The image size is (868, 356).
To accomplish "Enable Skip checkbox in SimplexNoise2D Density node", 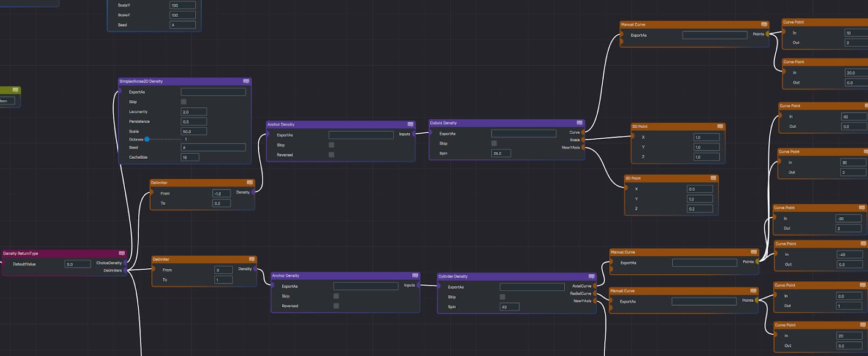I will [183, 102].
